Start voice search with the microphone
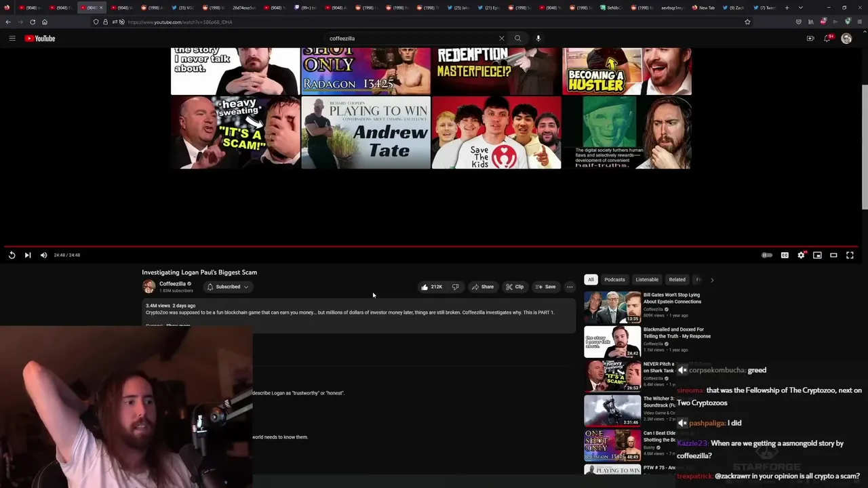 coord(538,39)
